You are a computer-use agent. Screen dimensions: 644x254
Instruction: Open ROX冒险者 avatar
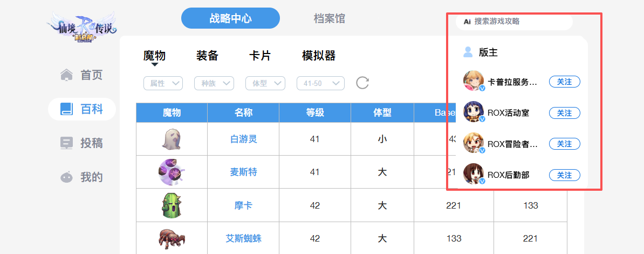(x=474, y=143)
